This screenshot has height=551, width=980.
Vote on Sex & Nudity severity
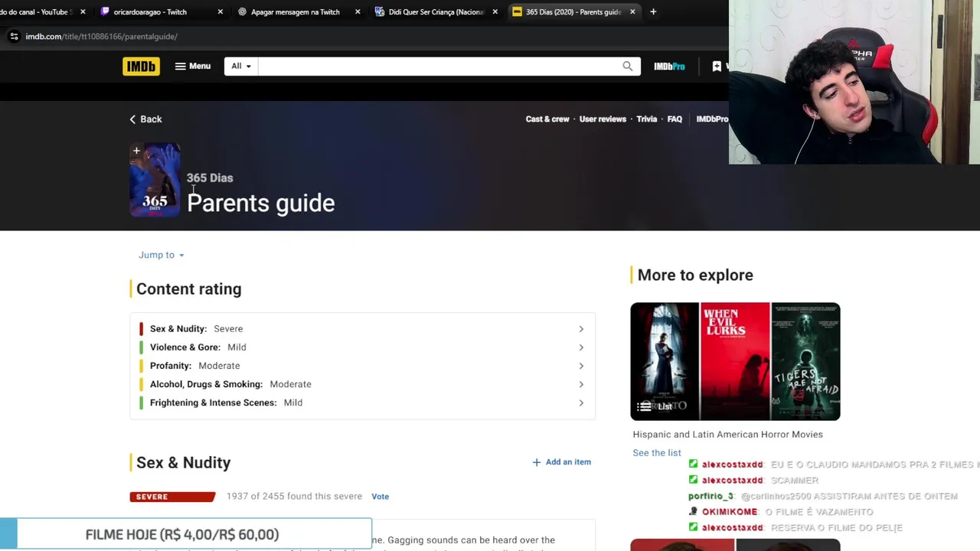pyautogui.click(x=380, y=497)
